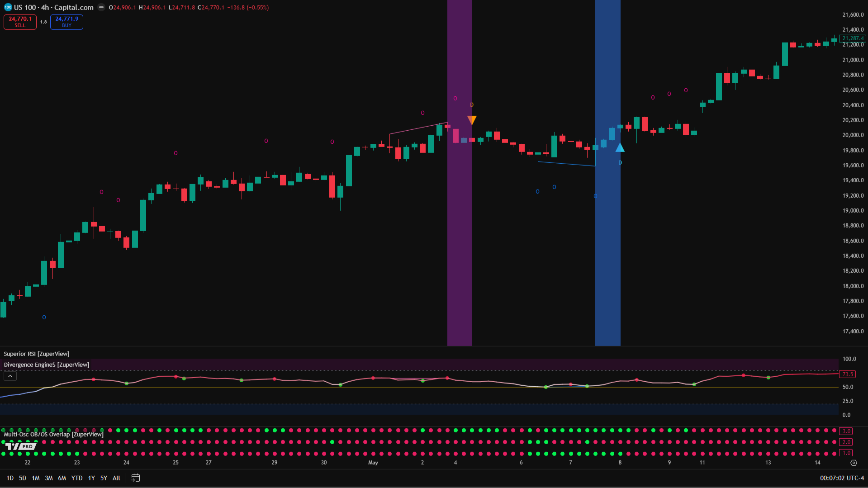Click the orange bearish divergence arrow
868x488 pixels.
click(x=472, y=120)
